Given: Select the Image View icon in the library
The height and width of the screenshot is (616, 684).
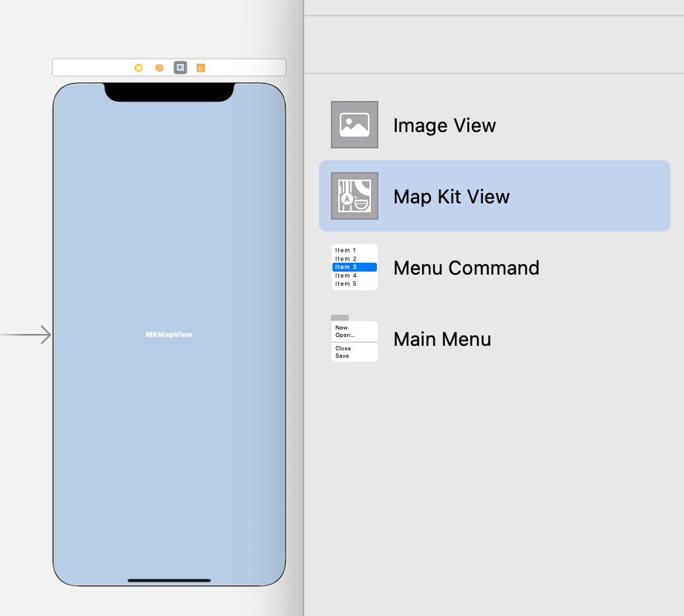Looking at the screenshot, I should [354, 125].
